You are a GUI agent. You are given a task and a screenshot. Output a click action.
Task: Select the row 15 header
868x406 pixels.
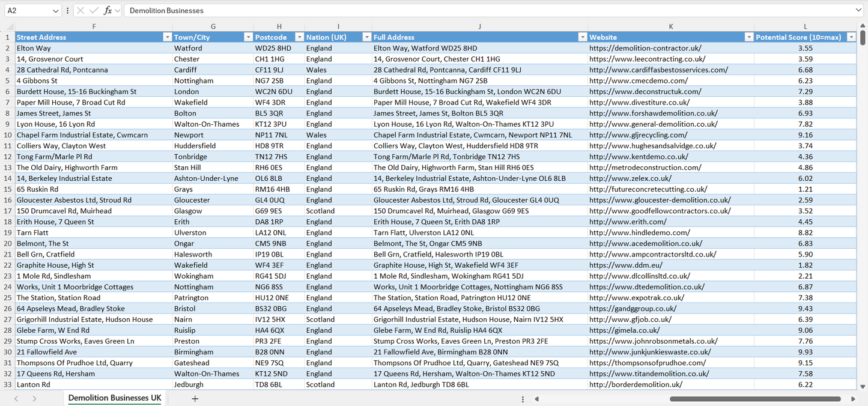(8, 189)
